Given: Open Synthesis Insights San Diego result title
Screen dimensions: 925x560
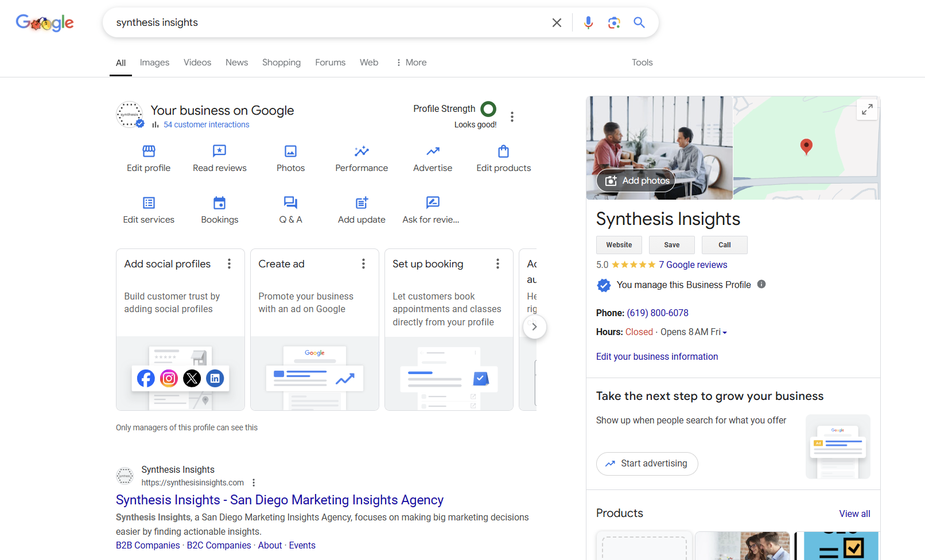Looking at the screenshot, I should coord(279,500).
